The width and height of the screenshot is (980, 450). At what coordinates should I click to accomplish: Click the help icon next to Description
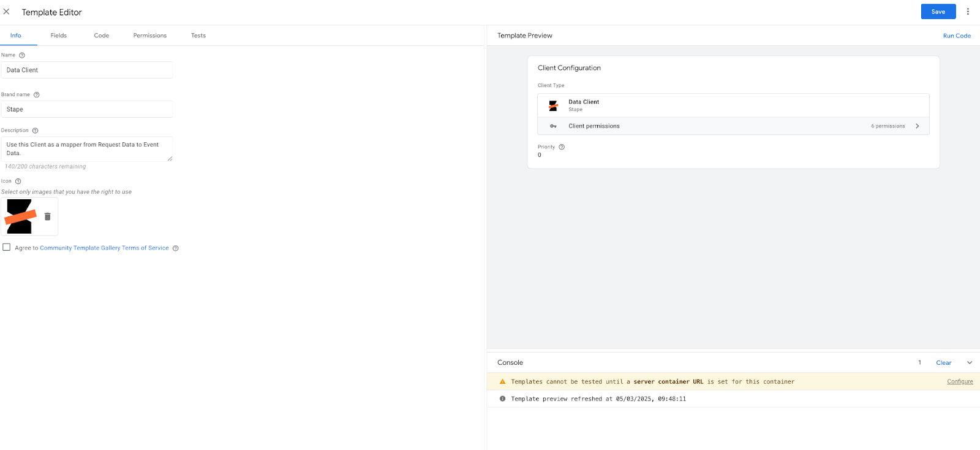point(35,131)
